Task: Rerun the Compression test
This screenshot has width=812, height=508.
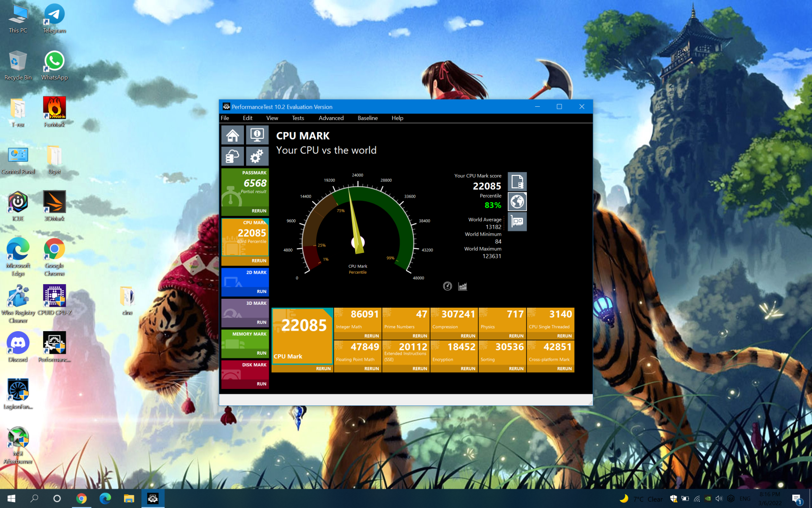Action: 468,336
